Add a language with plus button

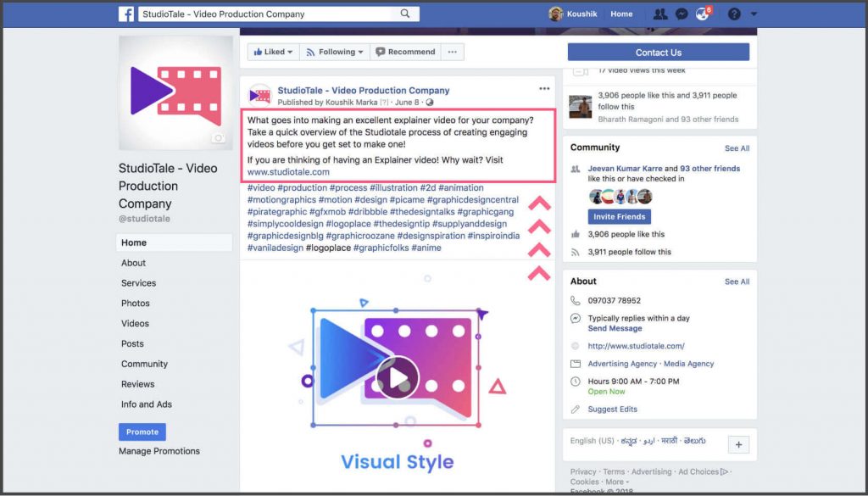click(738, 444)
